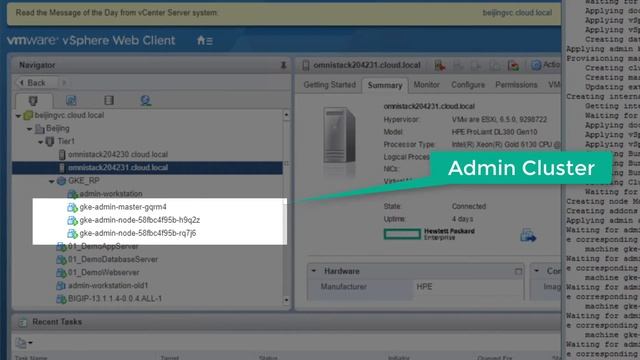Select the admin-workstation-old1 VM
Screen dimensions: 640x360
108,286
